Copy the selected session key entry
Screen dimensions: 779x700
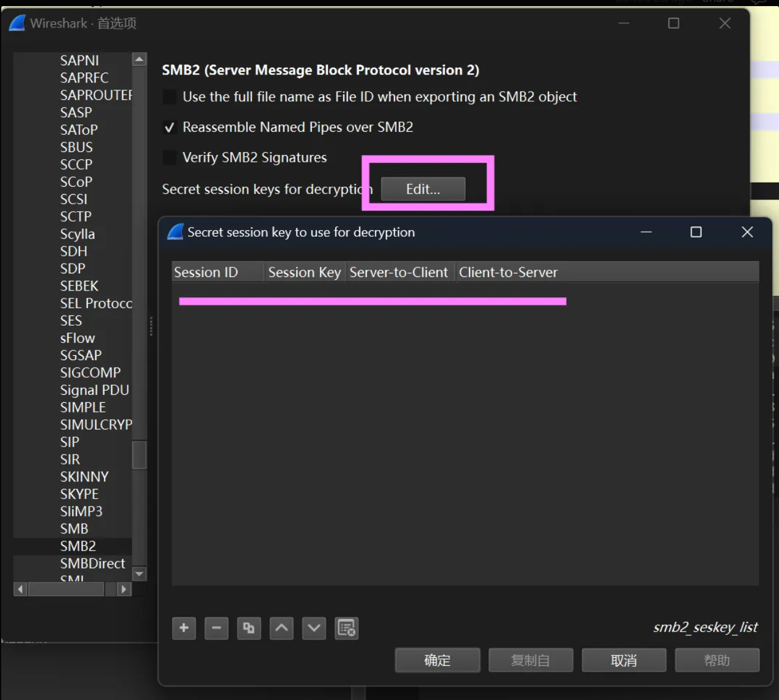point(248,628)
